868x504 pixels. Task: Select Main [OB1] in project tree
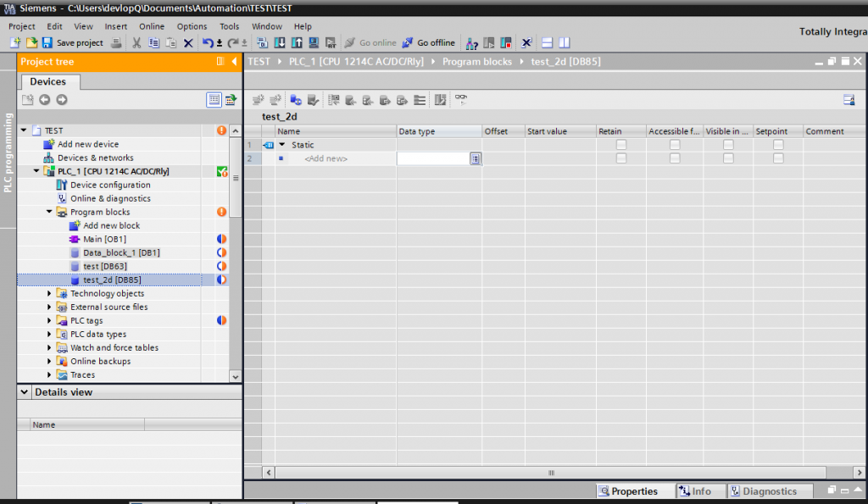[104, 239]
